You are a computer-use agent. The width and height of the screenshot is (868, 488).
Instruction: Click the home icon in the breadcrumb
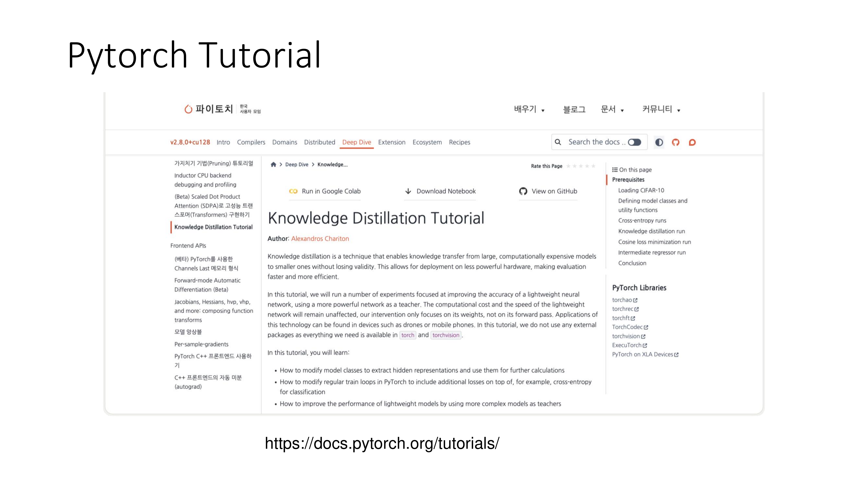(273, 165)
